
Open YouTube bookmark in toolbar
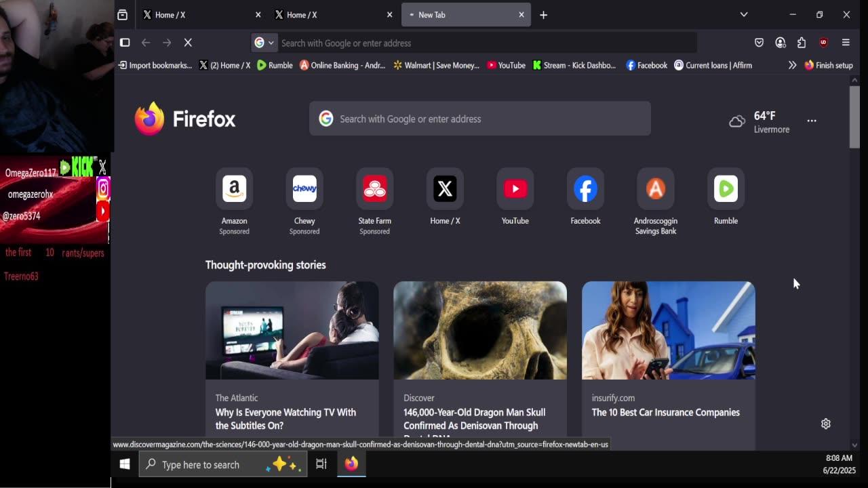click(507, 66)
